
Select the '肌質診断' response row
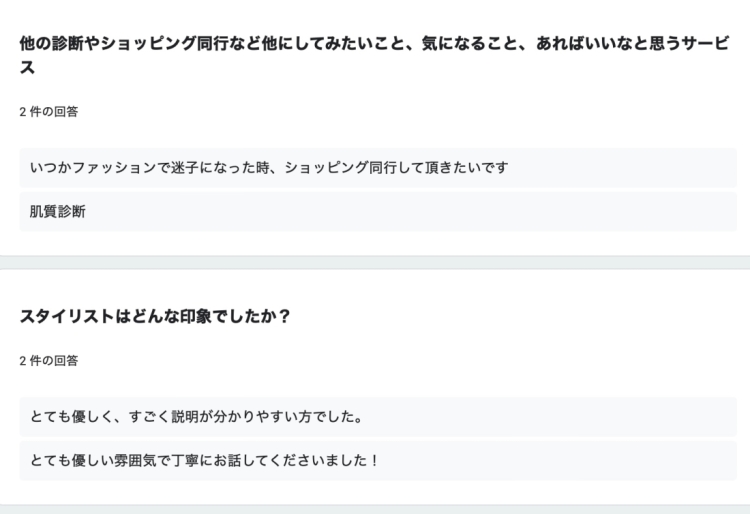378,212
